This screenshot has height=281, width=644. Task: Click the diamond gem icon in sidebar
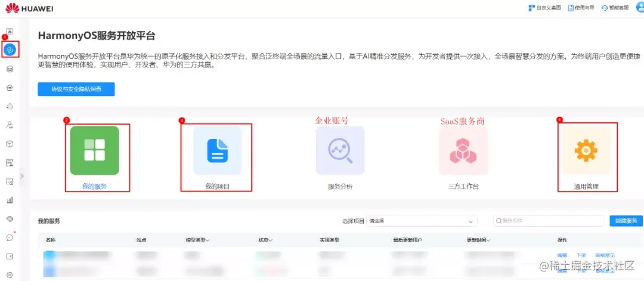pyautogui.click(x=10, y=219)
